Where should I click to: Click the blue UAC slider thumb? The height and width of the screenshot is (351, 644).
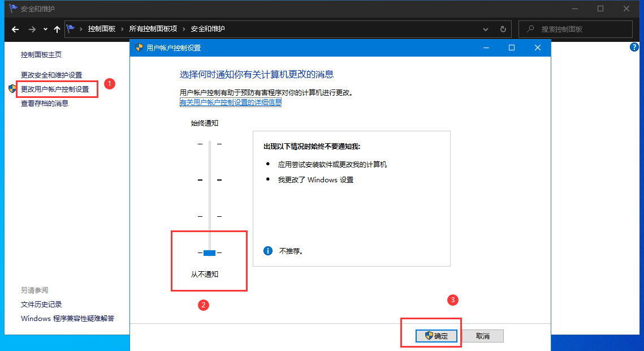click(209, 252)
